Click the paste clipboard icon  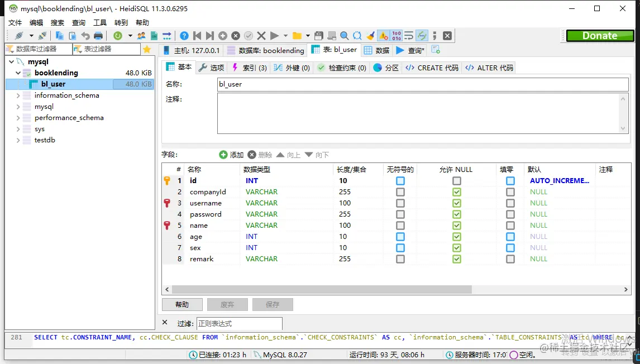coord(72,36)
